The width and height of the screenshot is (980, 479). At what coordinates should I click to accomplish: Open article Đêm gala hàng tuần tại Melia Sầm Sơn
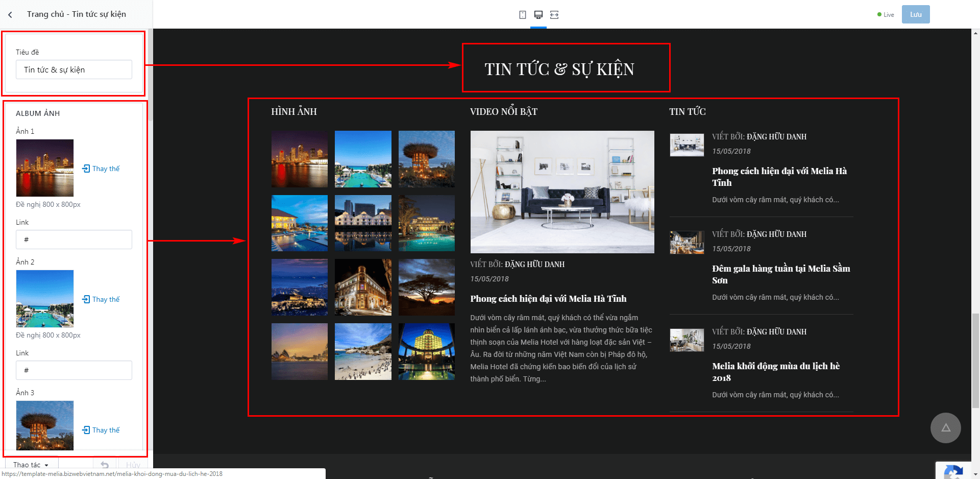tap(781, 274)
